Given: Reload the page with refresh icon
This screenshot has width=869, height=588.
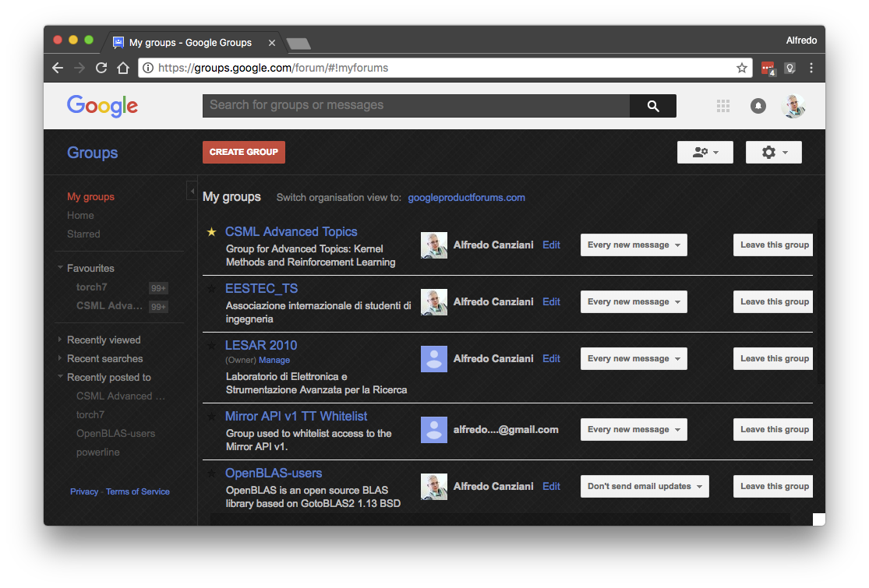Looking at the screenshot, I should click(x=101, y=68).
